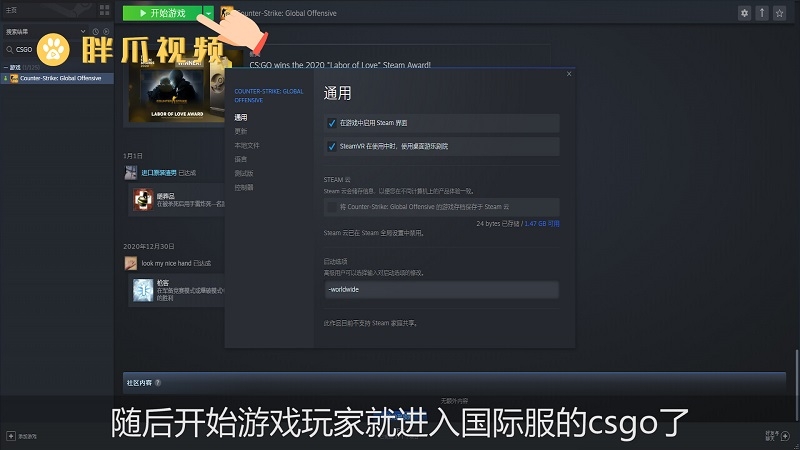Click the 1月1日 date label
800x450 pixels.
pyautogui.click(x=133, y=156)
